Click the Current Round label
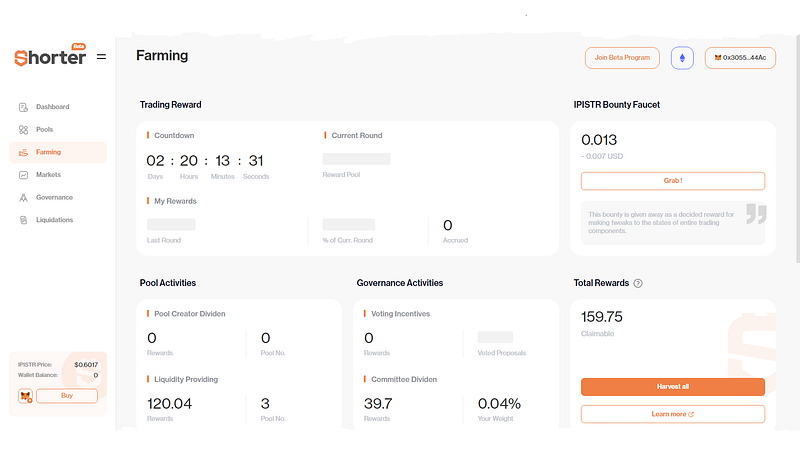The height and width of the screenshot is (449, 800). 357,135
